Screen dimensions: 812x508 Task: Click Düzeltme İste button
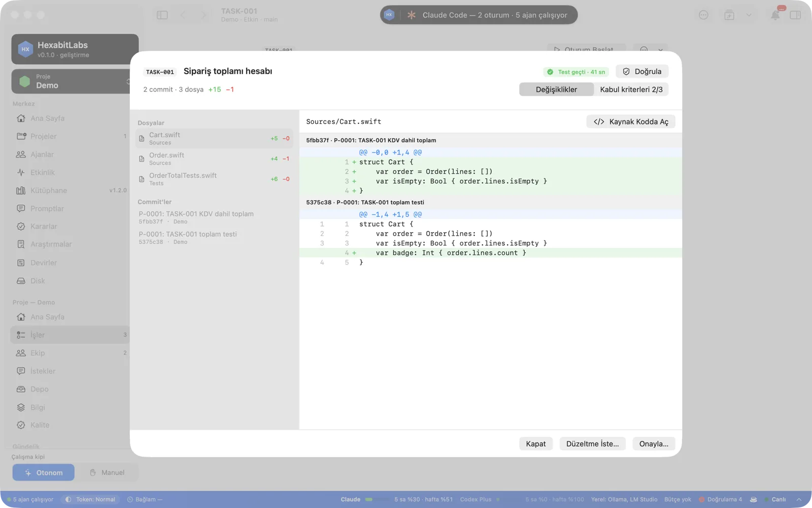(x=593, y=444)
